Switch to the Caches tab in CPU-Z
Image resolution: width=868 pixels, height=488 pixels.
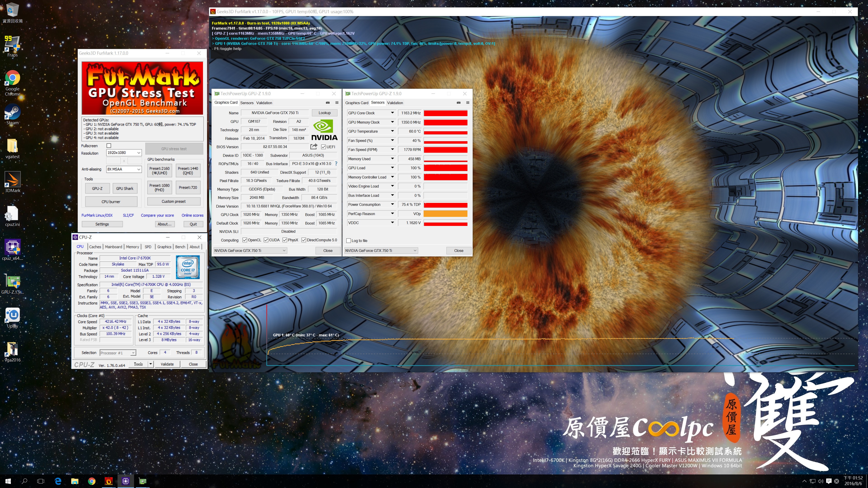point(95,247)
